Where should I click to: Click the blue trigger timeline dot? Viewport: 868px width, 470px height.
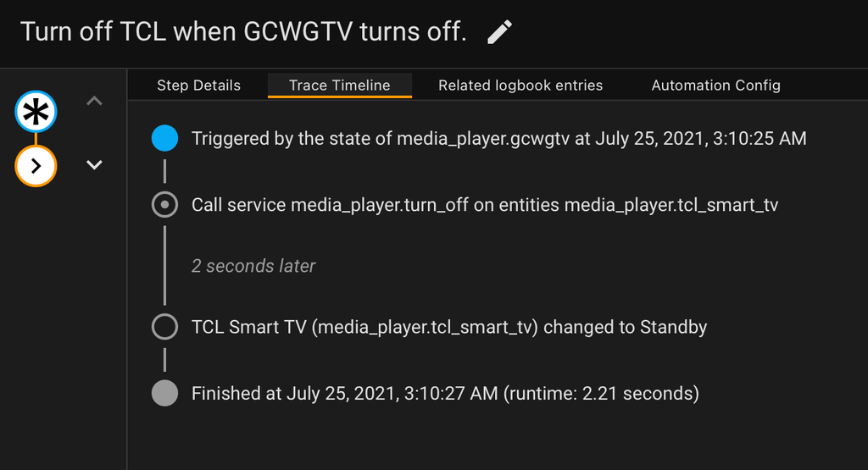(x=165, y=138)
